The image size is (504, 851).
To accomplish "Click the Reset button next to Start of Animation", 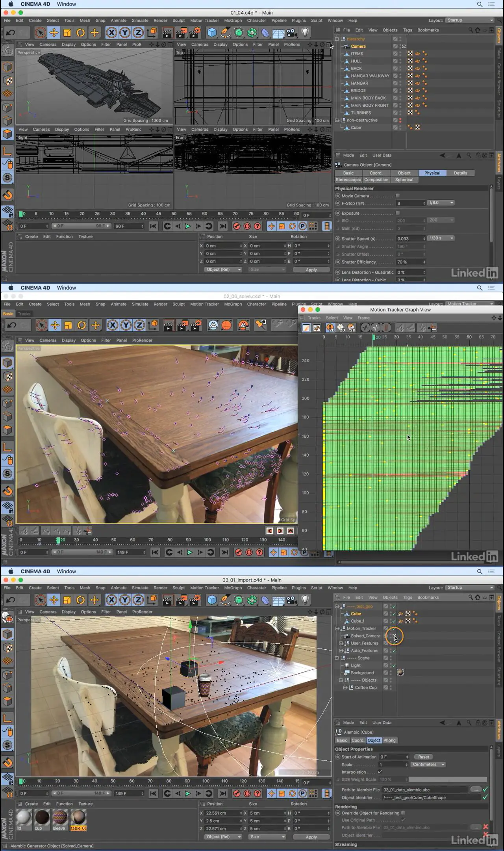I will [x=424, y=757].
